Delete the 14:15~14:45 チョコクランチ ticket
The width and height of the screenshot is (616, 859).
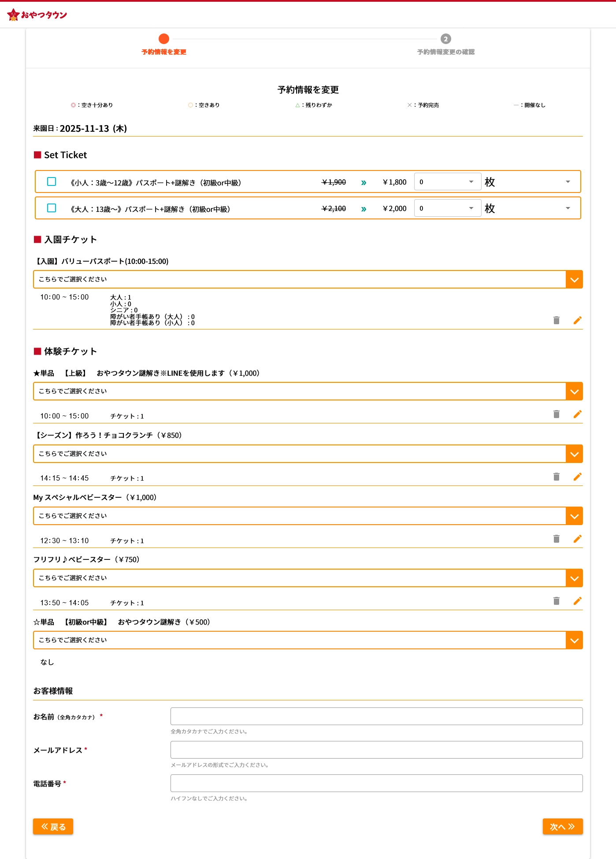[x=556, y=477]
